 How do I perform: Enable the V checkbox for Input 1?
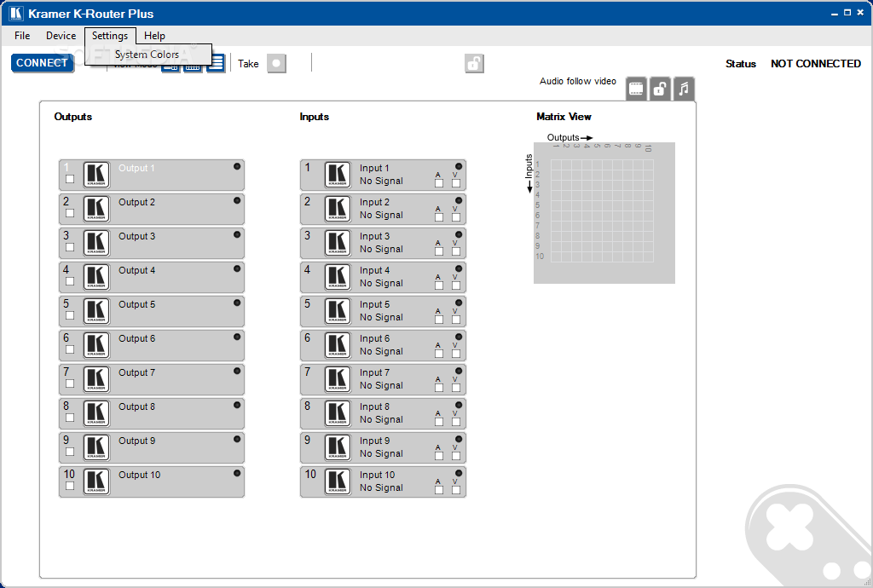click(456, 183)
